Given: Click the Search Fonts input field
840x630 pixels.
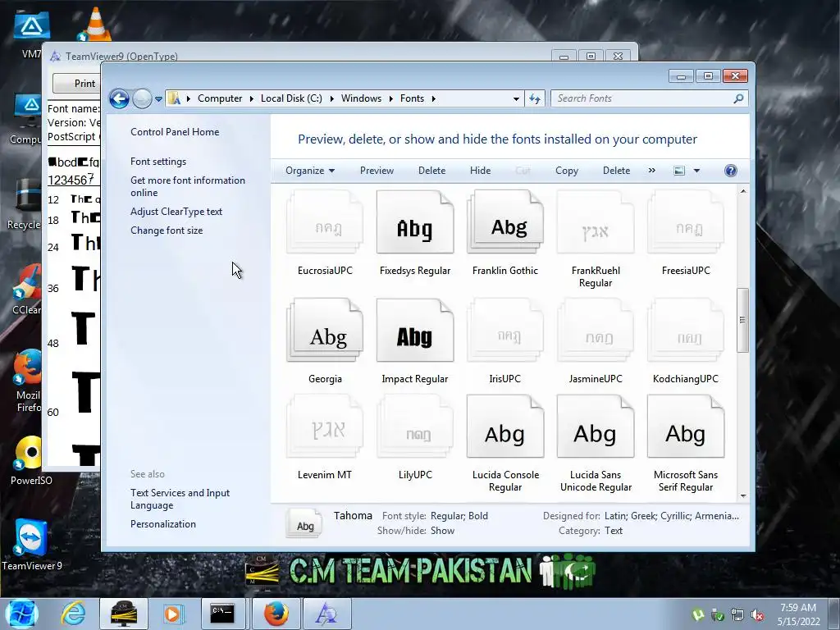Looking at the screenshot, I should tap(641, 98).
